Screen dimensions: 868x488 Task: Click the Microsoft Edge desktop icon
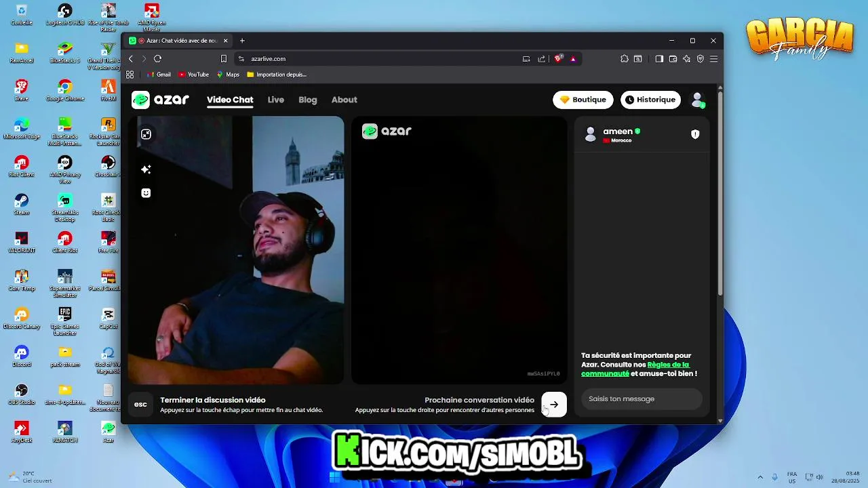(22, 129)
